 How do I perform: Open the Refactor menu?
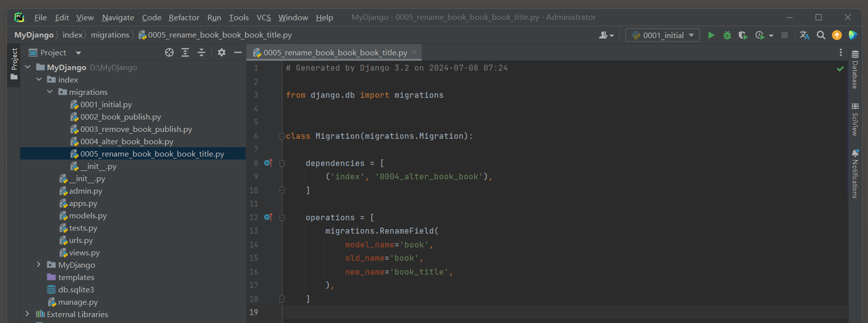click(x=184, y=17)
